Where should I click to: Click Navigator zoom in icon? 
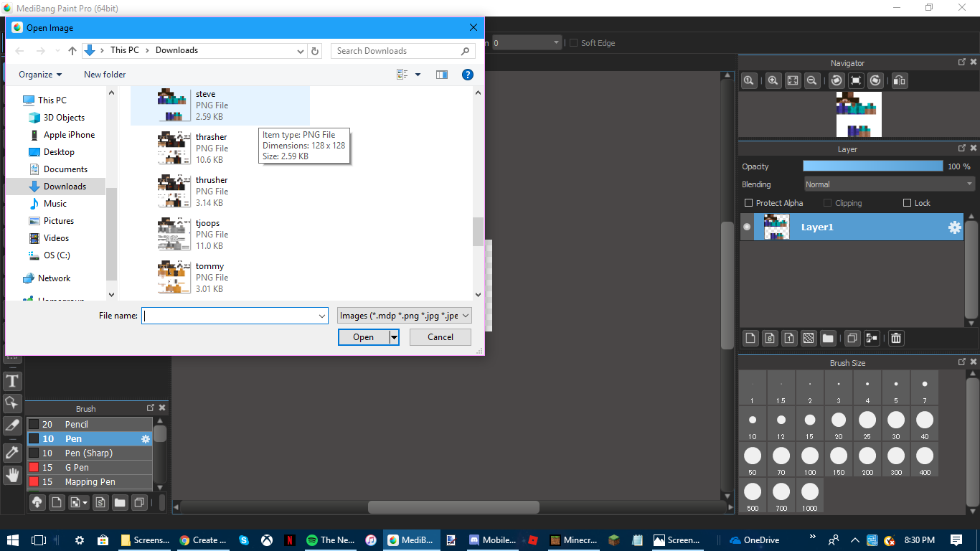tap(773, 81)
